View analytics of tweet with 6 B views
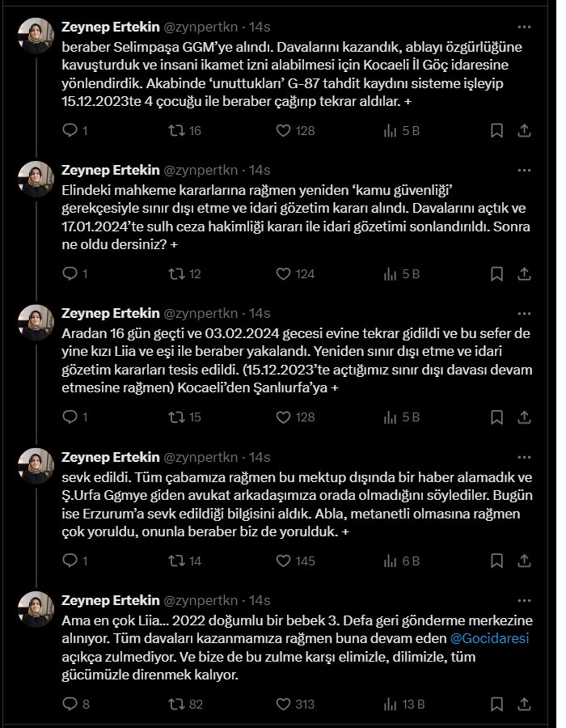Viewport: 566px width, 728px height. pyautogui.click(x=390, y=561)
